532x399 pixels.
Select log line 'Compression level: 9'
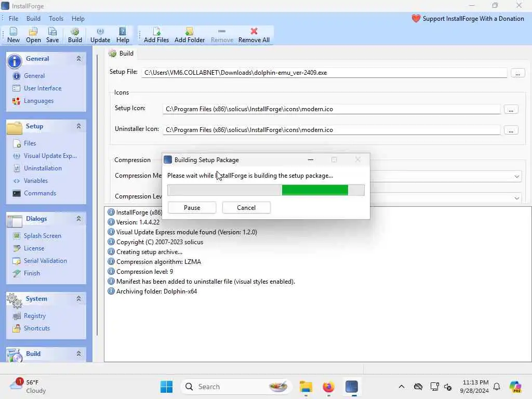[144, 272]
